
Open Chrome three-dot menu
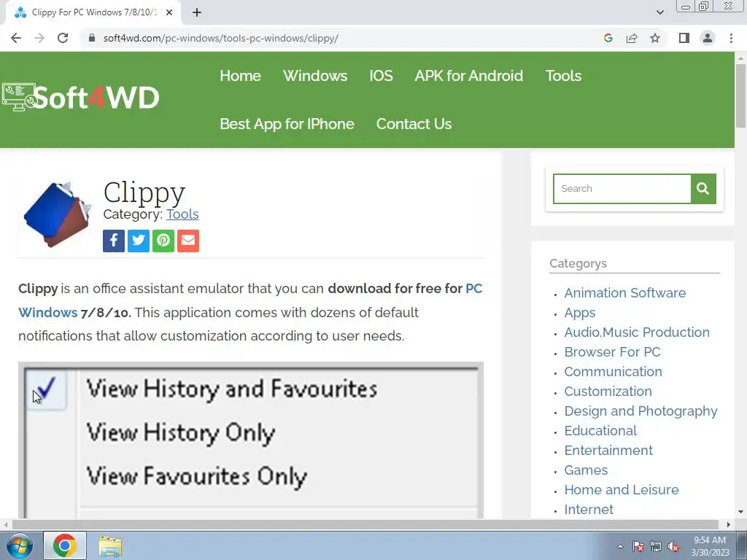tap(731, 38)
